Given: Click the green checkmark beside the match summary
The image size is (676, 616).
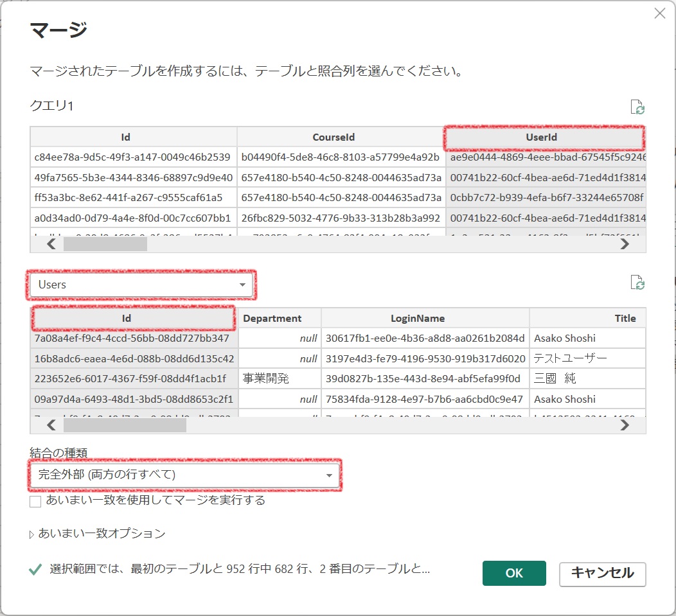Looking at the screenshot, I should coord(34,568).
